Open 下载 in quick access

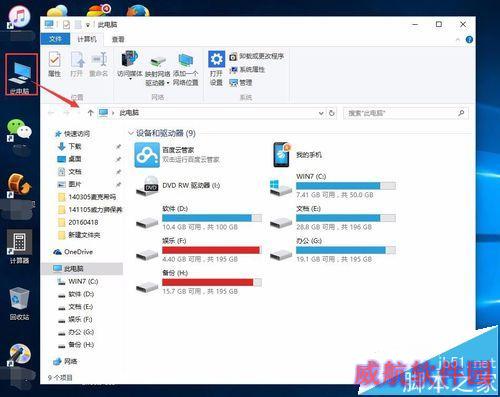click(x=70, y=146)
